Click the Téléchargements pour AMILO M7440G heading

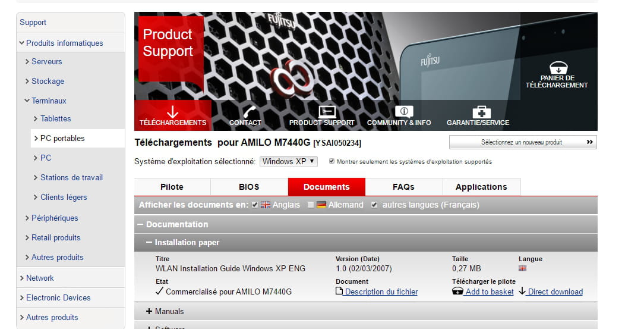[x=248, y=143]
